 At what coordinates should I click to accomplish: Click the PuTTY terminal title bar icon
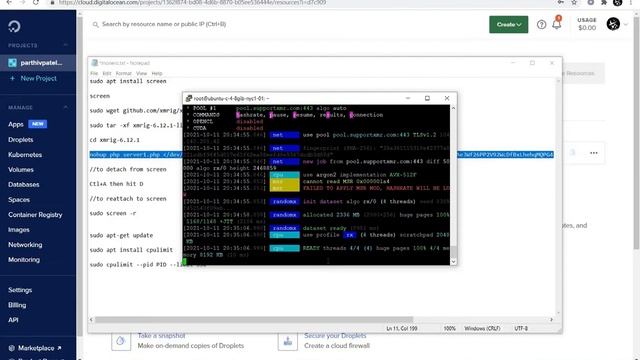[x=189, y=98]
